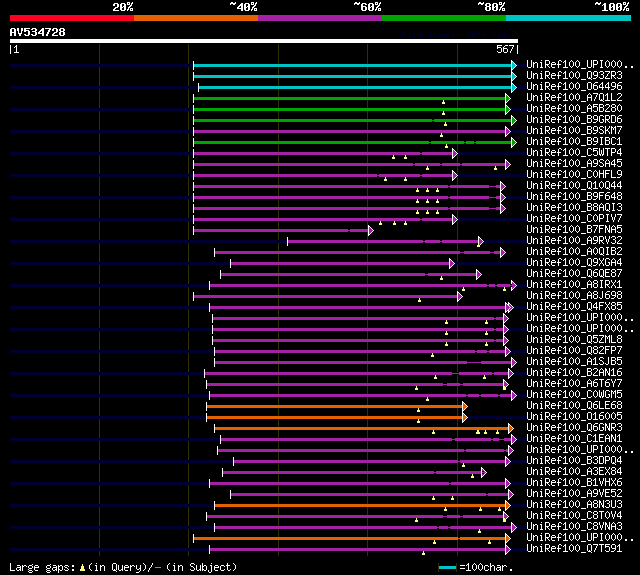
Task: Open the UniRef100_B7FNA5 hit
Action: coord(574,230)
